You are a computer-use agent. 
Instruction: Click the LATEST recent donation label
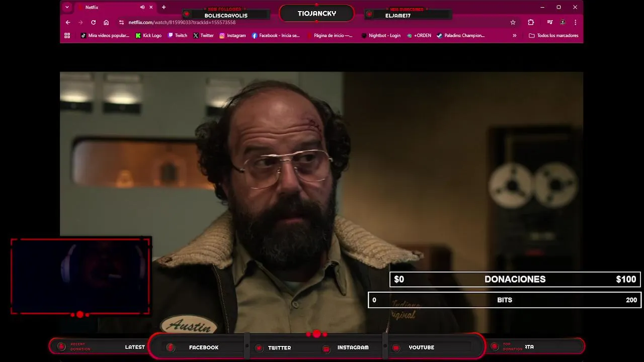[x=135, y=347]
